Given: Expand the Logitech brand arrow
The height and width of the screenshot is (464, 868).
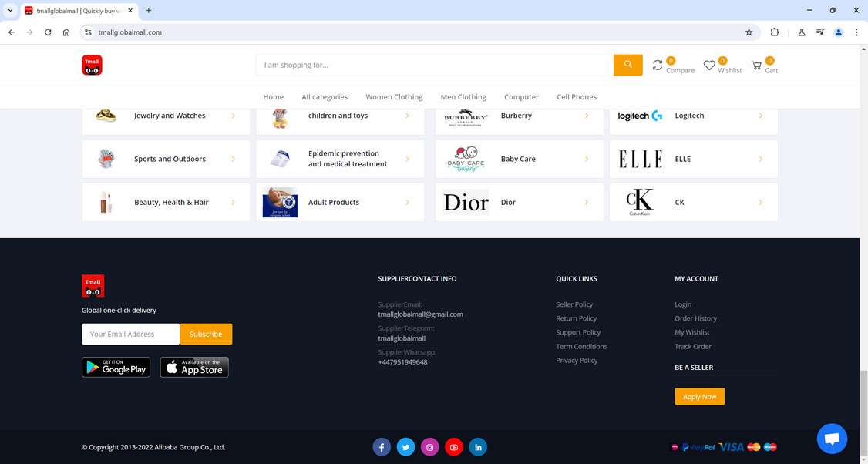Looking at the screenshot, I should [761, 116].
